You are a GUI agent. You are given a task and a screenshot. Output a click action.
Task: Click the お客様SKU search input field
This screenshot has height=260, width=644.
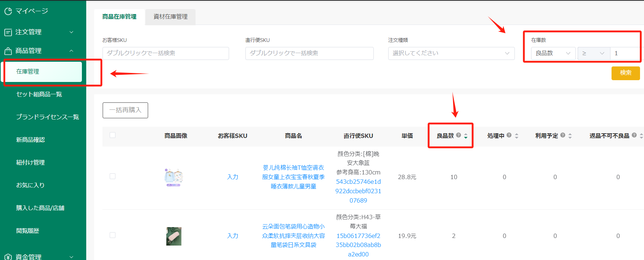pos(166,53)
